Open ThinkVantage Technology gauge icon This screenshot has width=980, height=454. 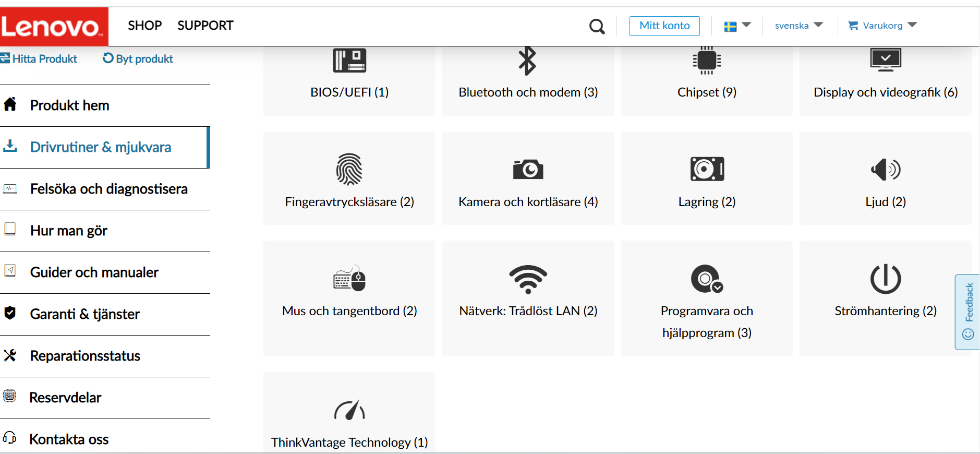[349, 410]
